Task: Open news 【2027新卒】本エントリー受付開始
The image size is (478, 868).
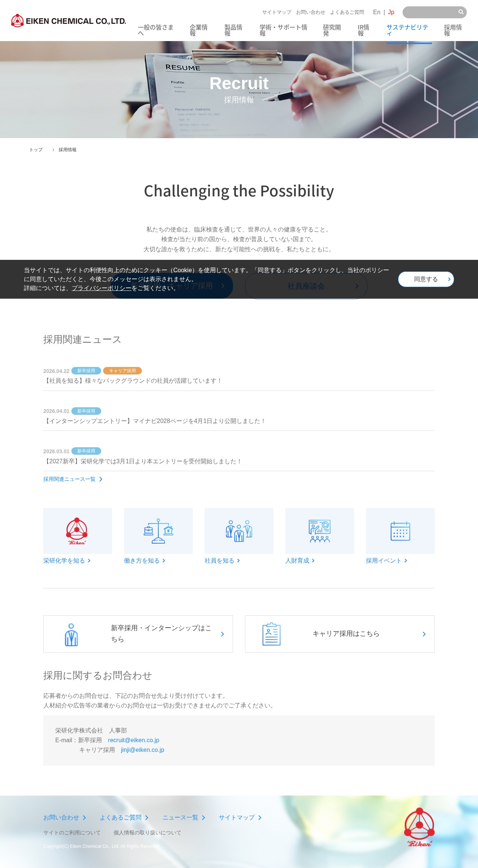Action: tap(143, 461)
